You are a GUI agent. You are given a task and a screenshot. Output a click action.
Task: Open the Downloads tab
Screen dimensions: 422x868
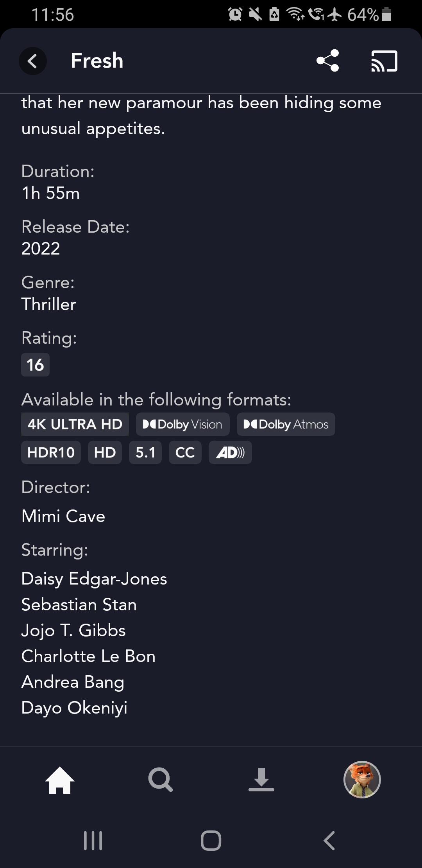(261, 780)
